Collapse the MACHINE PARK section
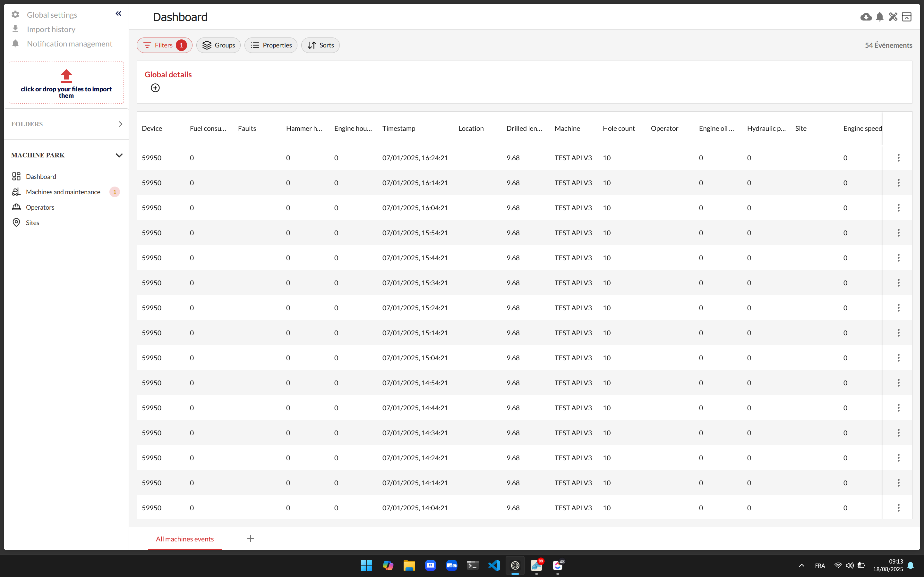Viewport: 924px width, 577px height. [119, 155]
